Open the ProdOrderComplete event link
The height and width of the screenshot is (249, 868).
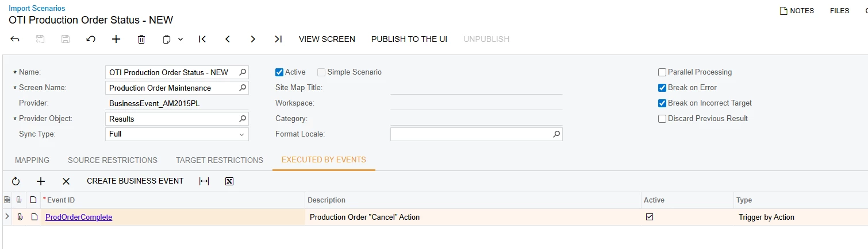(x=79, y=217)
